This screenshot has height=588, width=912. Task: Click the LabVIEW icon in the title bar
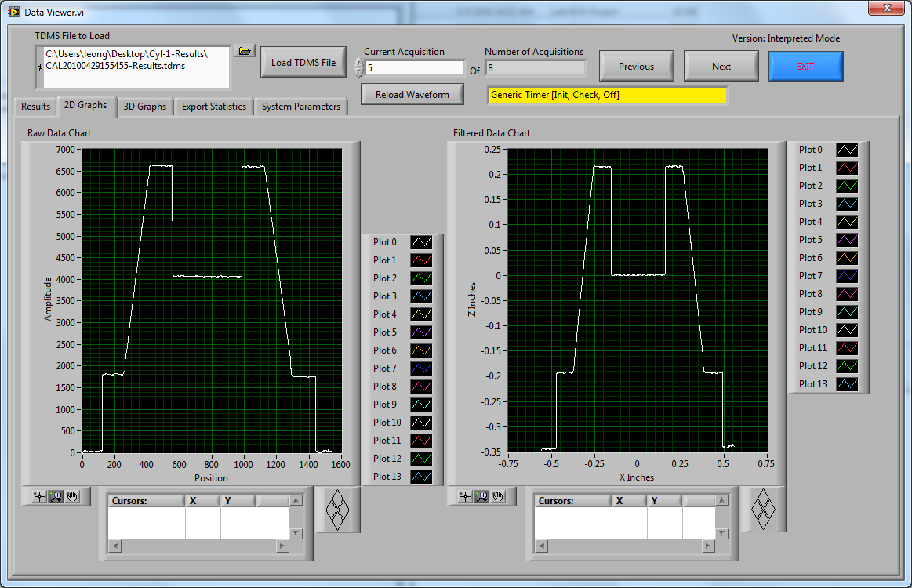tap(14, 12)
